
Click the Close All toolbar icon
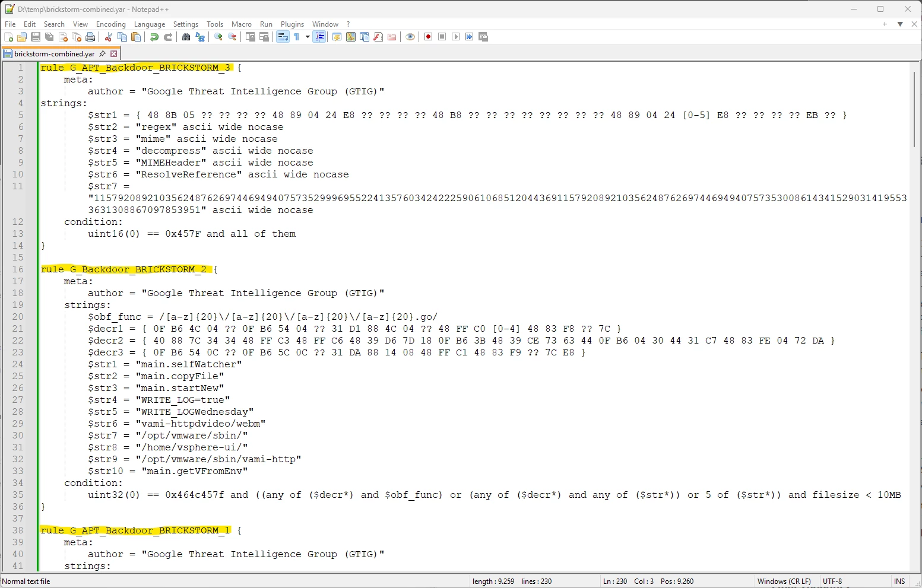77,37
